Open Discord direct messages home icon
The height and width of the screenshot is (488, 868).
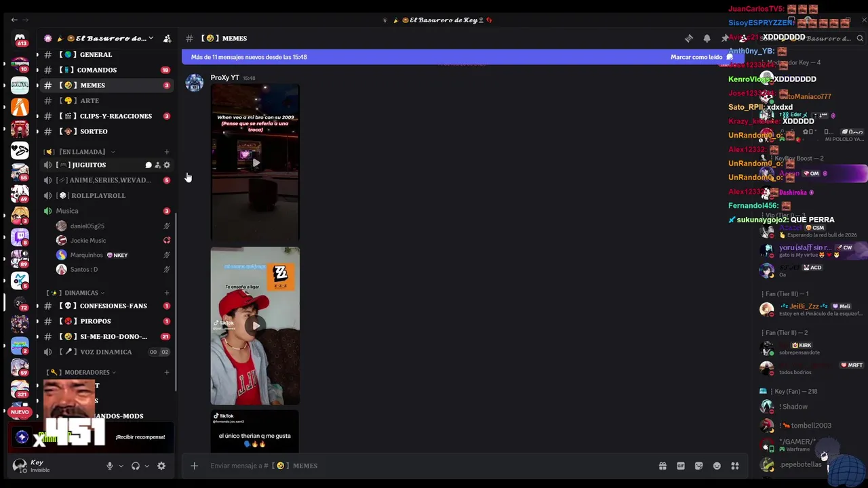(x=20, y=39)
